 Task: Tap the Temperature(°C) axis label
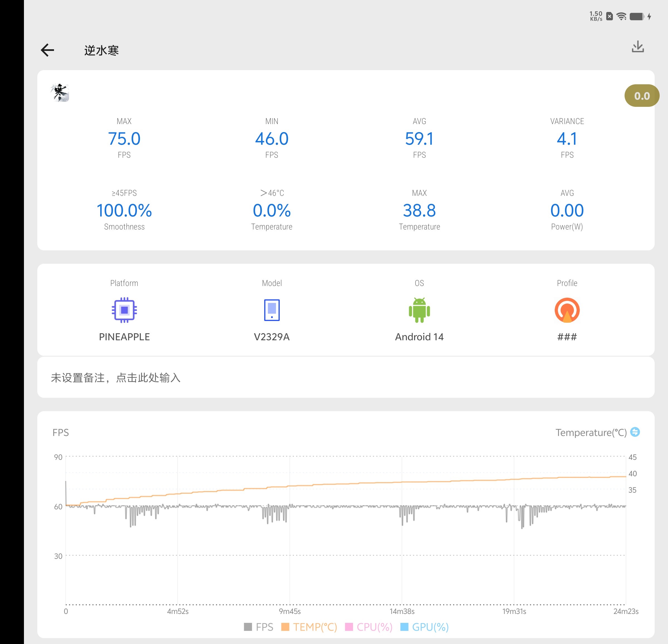pyautogui.click(x=591, y=433)
